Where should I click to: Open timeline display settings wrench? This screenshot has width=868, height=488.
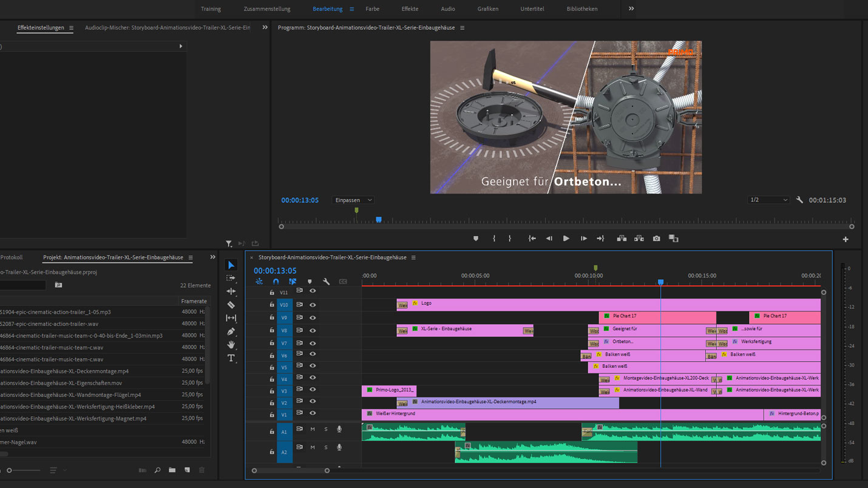click(326, 282)
